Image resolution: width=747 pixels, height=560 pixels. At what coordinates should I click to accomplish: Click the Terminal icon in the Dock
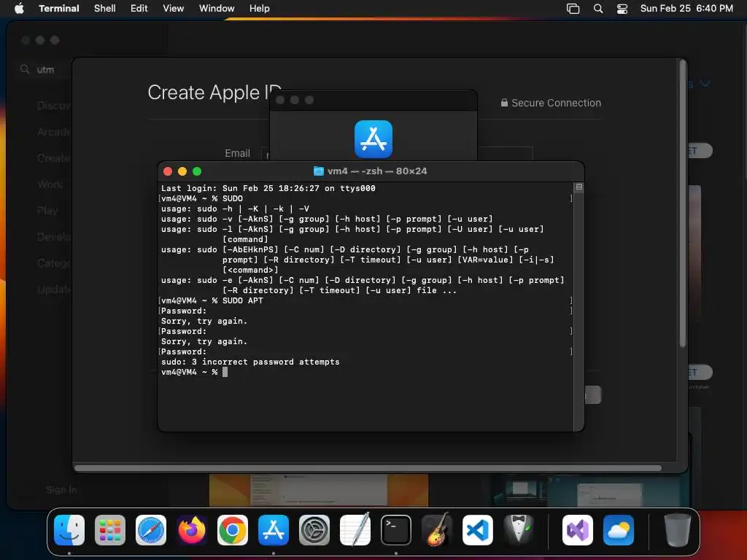[396, 530]
